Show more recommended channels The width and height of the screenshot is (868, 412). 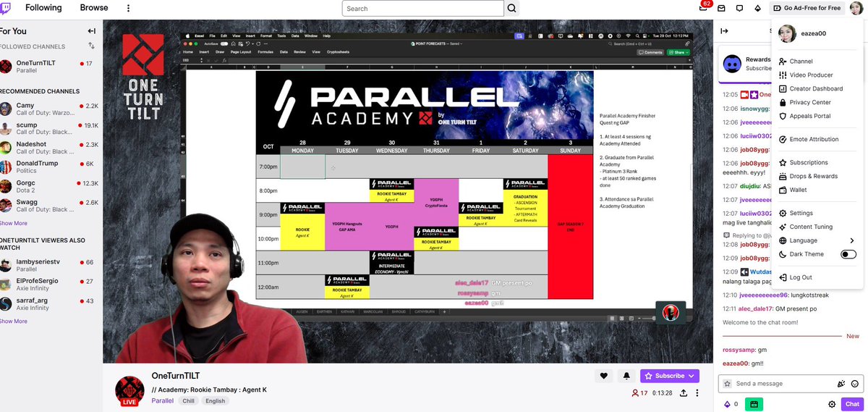point(13,223)
